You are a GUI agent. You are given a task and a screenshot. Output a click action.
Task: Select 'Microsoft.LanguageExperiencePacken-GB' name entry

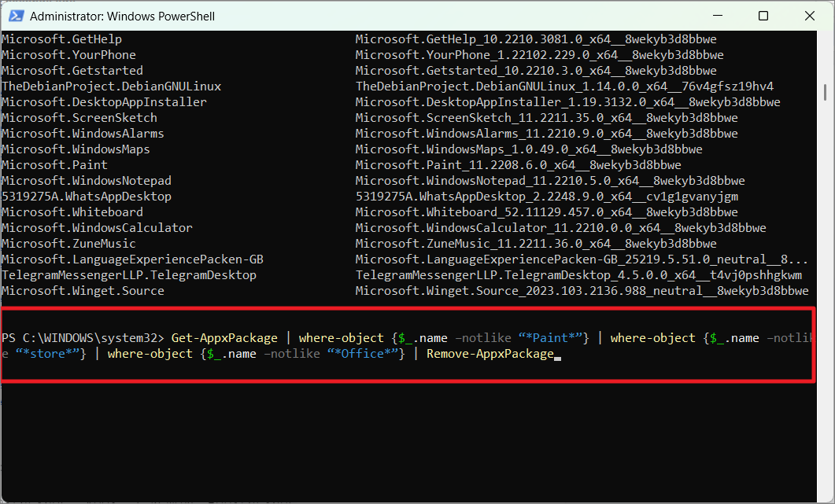tap(132, 259)
